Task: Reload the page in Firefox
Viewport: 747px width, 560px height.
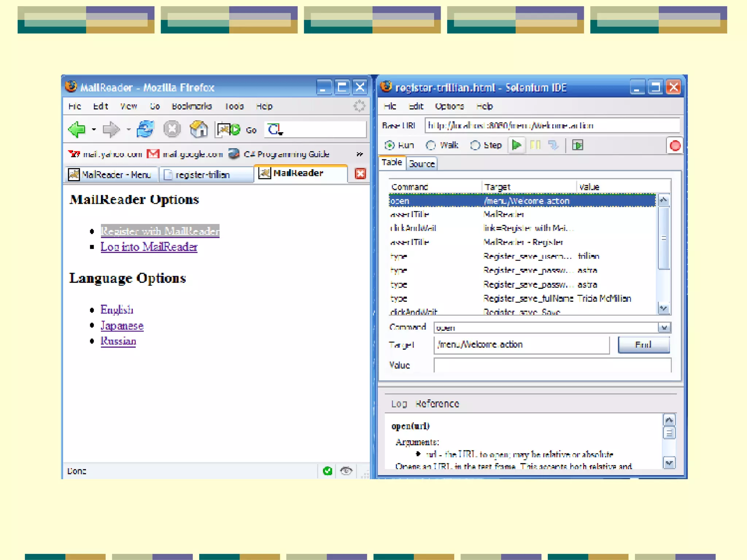Action: (x=145, y=129)
